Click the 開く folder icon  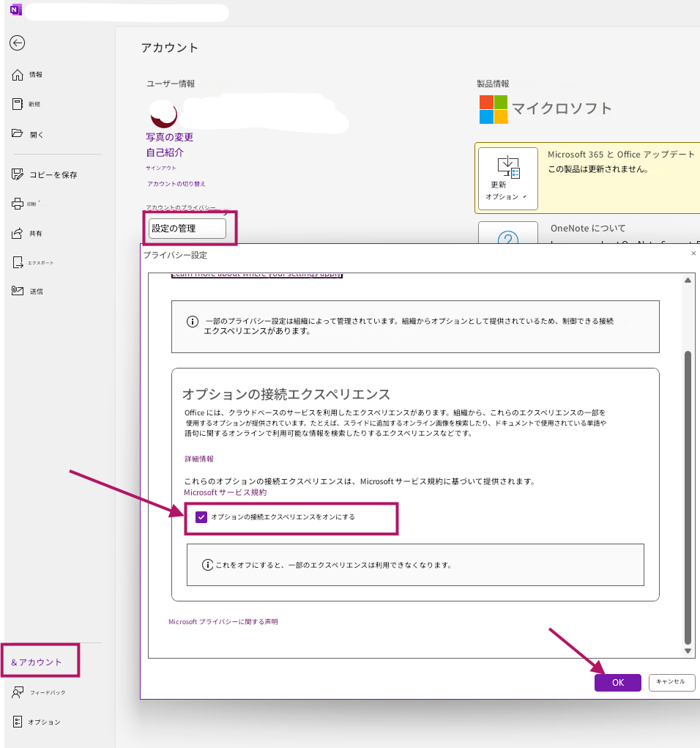(18, 133)
